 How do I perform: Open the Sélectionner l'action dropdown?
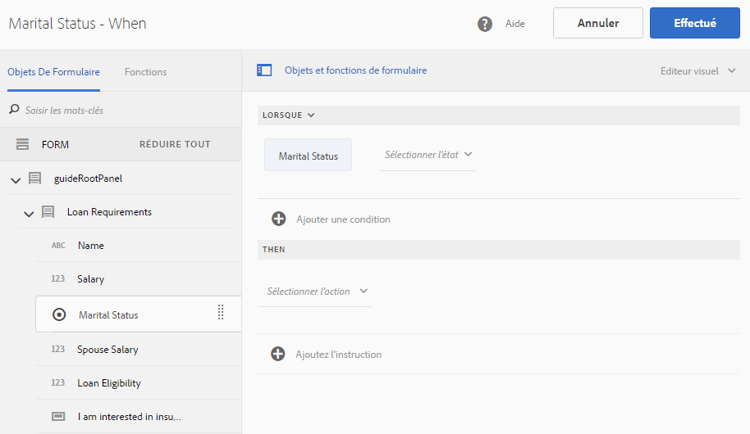[317, 291]
